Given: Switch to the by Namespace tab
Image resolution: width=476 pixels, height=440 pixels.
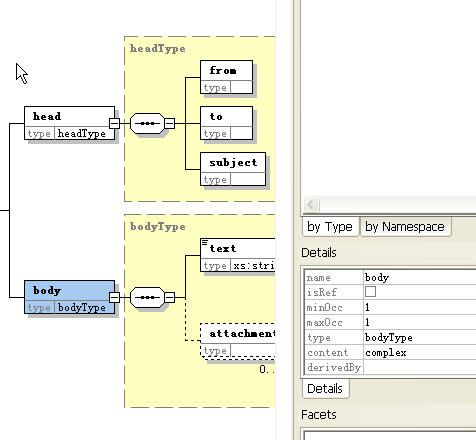Looking at the screenshot, I should click(x=405, y=227).
